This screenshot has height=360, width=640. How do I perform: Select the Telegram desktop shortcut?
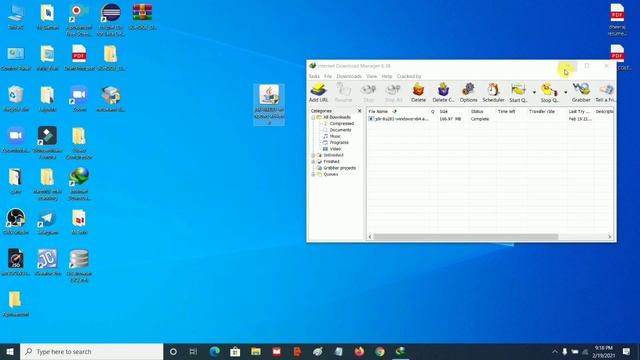(47, 222)
